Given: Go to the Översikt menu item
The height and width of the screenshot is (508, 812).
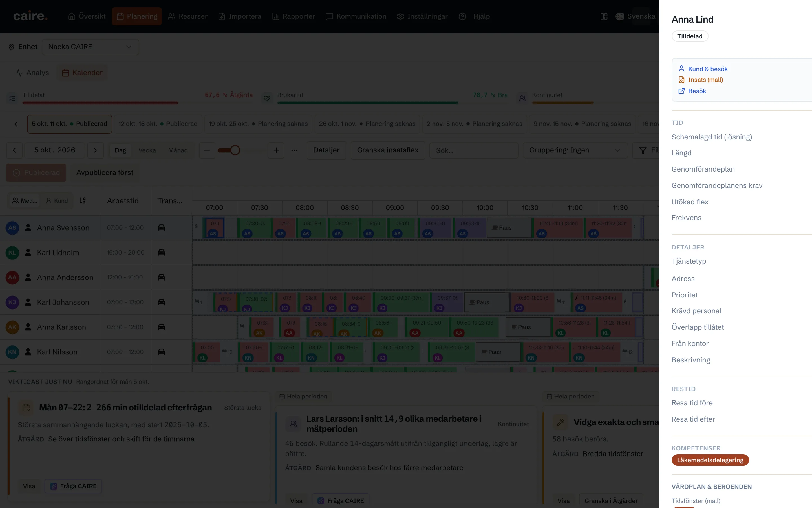Looking at the screenshot, I should (87, 16).
